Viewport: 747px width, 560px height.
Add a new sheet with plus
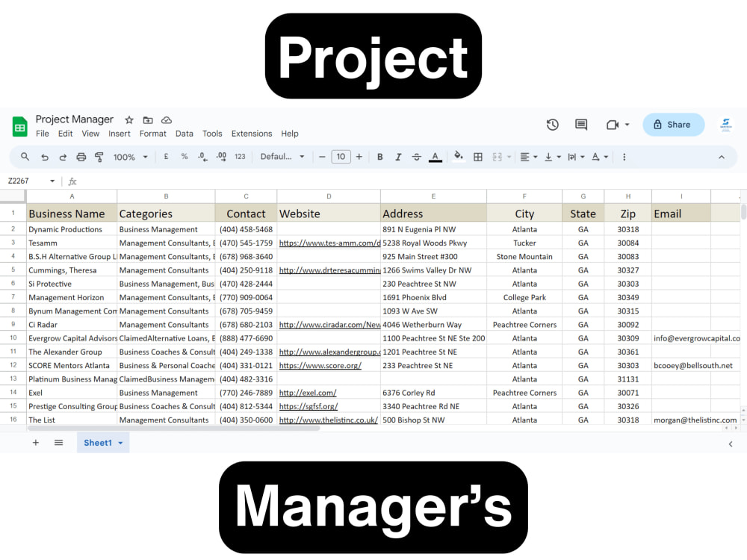pyautogui.click(x=35, y=443)
